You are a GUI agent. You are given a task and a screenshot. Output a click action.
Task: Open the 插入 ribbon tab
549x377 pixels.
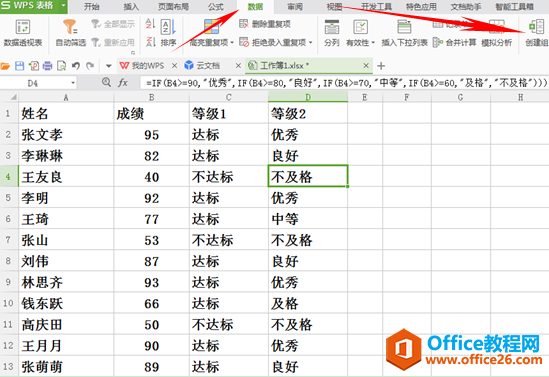pos(131,7)
